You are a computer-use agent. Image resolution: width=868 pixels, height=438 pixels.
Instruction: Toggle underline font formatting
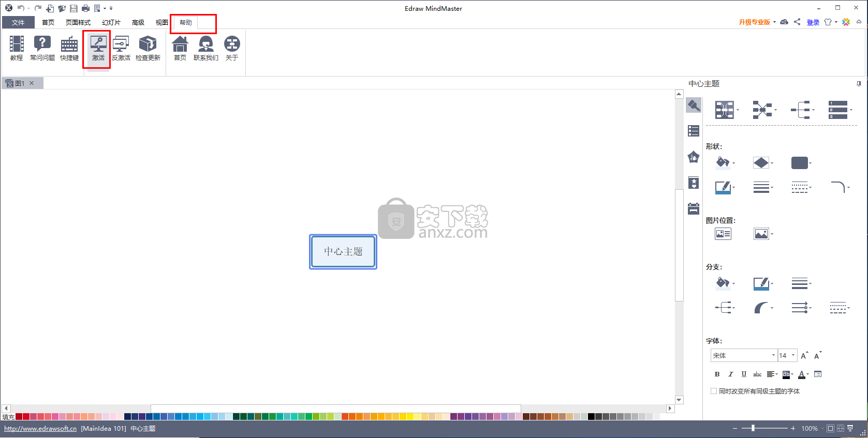point(744,374)
